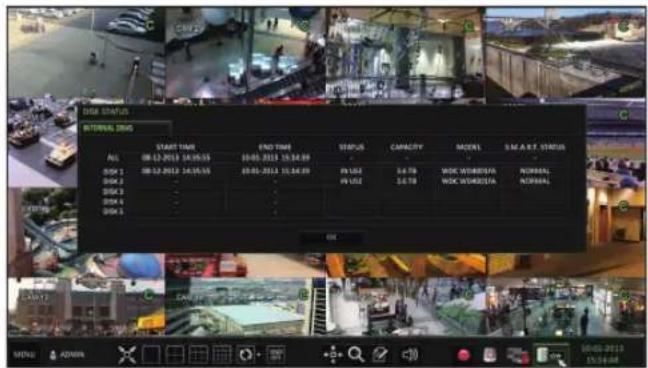Click DISK 1 end time value
The width and height of the screenshot is (648, 368).
coord(276,171)
